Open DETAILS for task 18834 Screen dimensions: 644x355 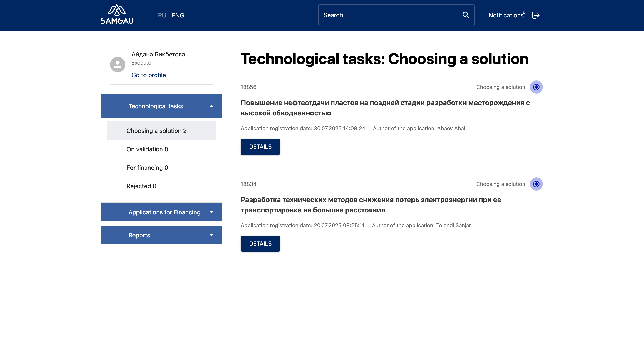(260, 244)
